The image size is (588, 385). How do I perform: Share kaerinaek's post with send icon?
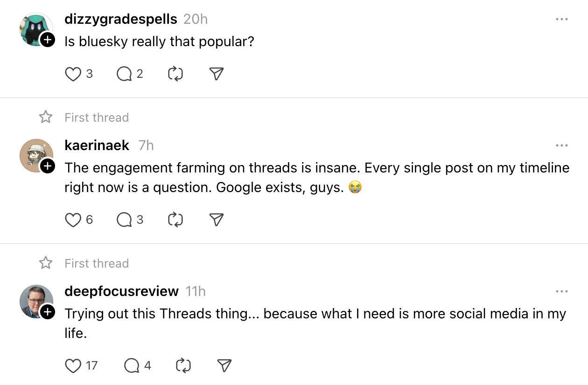pos(216,220)
